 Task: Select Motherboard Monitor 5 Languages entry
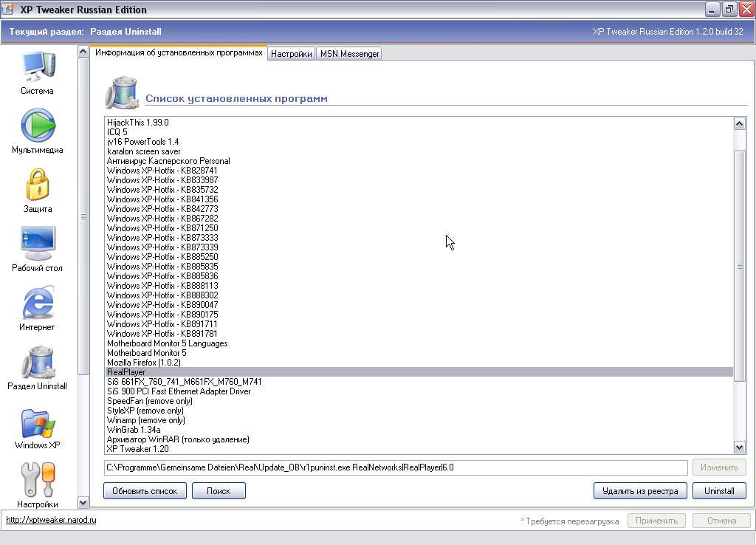pos(419,343)
